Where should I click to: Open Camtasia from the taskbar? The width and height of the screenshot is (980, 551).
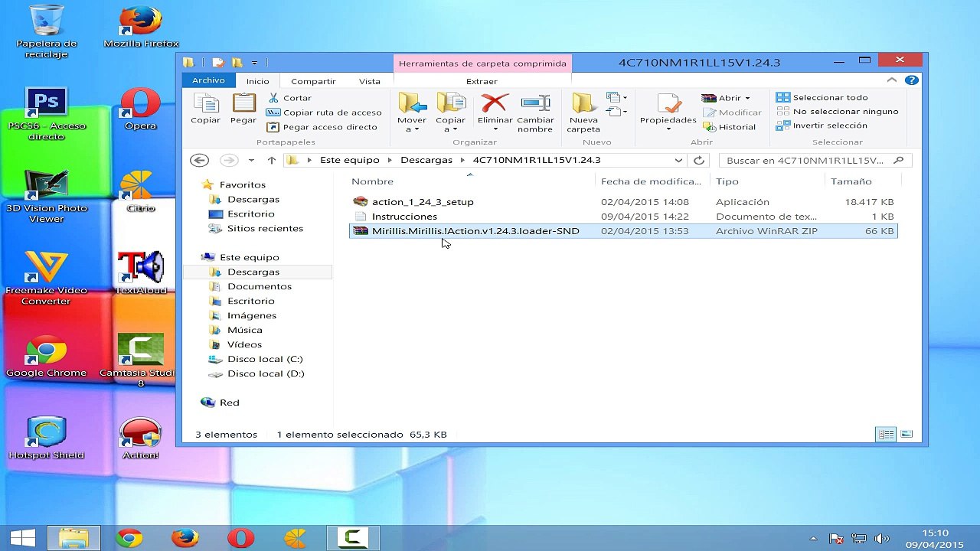coord(353,539)
